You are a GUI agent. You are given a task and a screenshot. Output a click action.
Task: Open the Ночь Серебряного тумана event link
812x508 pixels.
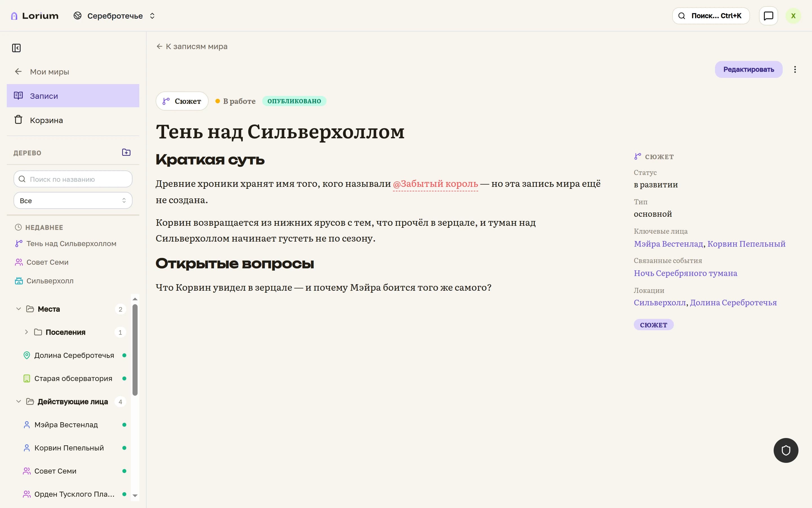click(685, 273)
